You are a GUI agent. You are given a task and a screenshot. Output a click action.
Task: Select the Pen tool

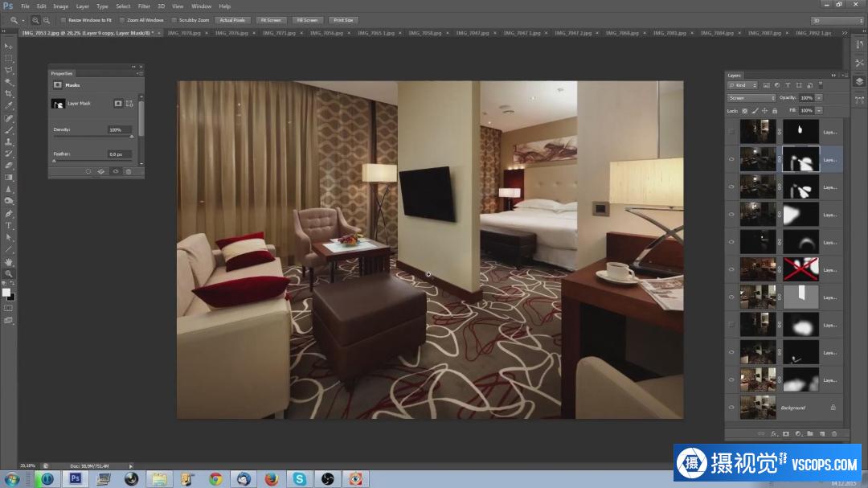point(8,213)
